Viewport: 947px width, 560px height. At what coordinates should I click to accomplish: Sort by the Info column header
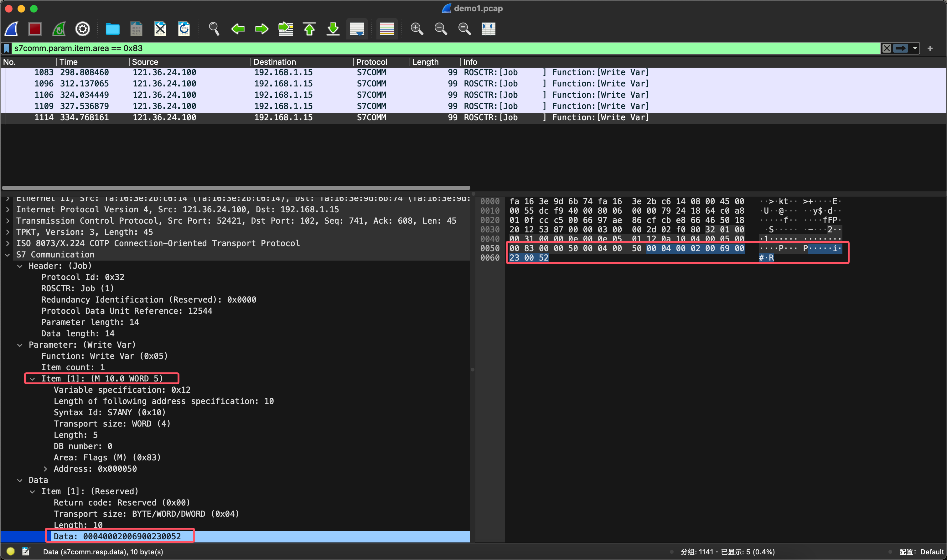pos(703,62)
